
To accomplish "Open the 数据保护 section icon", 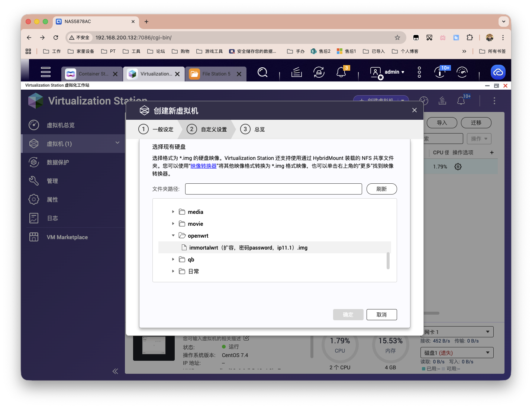I will click(34, 162).
